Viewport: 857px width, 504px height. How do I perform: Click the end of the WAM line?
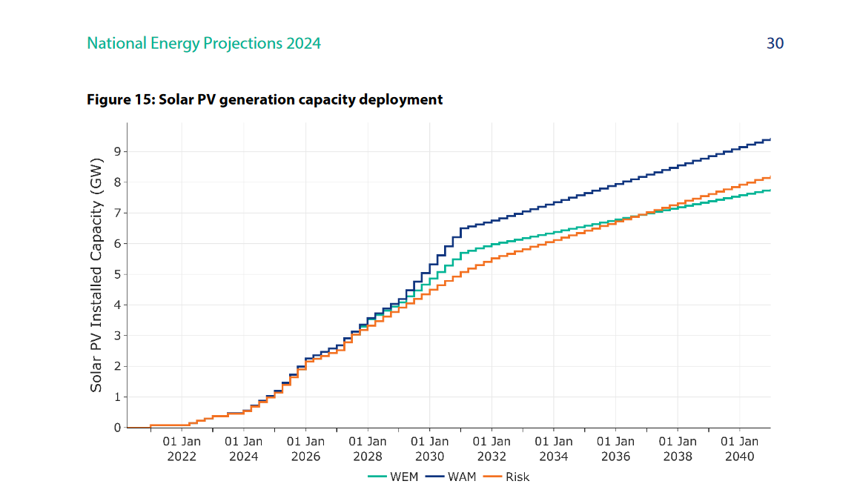770,139
